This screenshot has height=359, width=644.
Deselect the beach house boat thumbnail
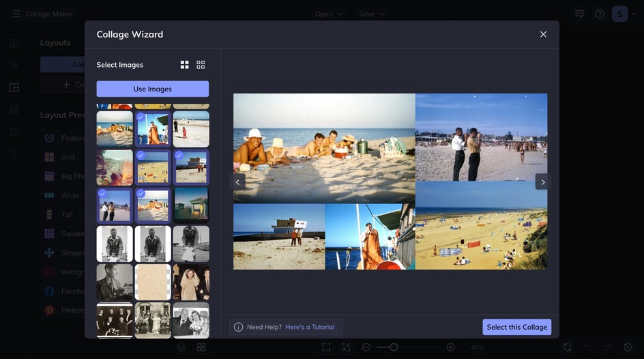pyautogui.click(x=191, y=167)
